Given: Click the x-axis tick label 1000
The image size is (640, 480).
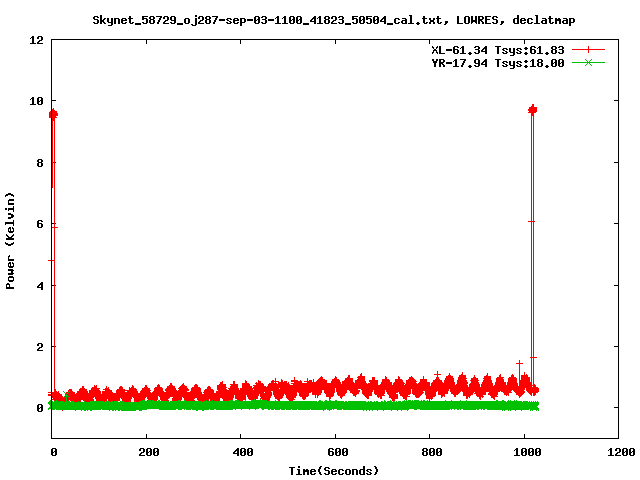Looking at the screenshot, I should [x=527, y=452].
